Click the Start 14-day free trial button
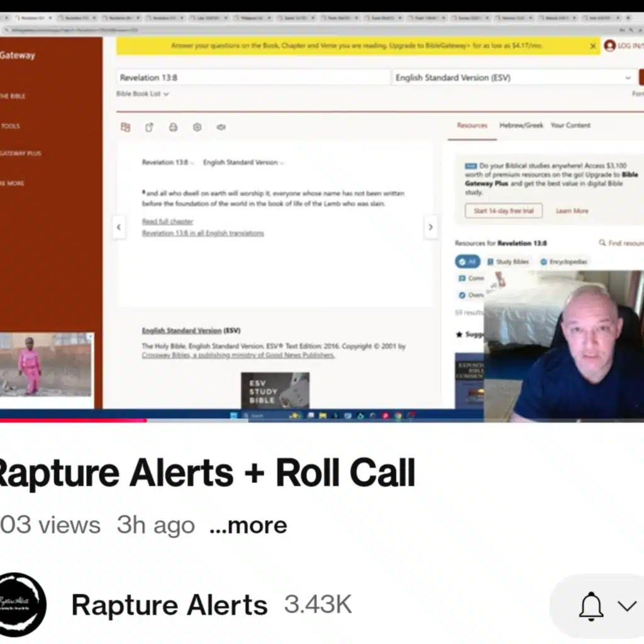The image size is (644, 644). click(503, 211)
